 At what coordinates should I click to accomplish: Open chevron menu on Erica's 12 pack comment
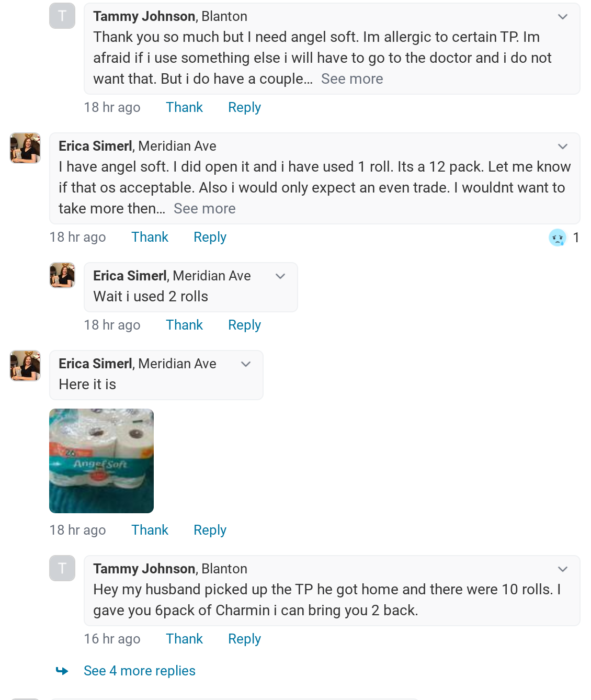(x=563, y=146)
